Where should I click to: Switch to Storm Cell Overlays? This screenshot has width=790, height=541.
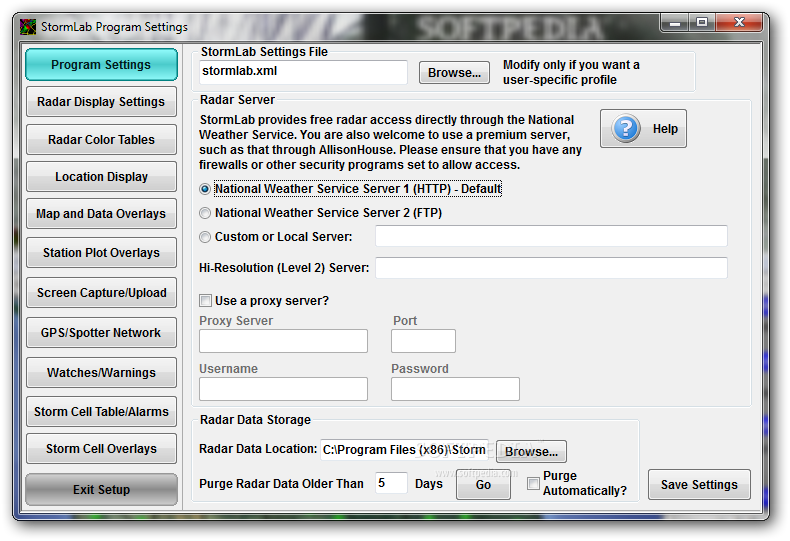[x=101, y=448]
